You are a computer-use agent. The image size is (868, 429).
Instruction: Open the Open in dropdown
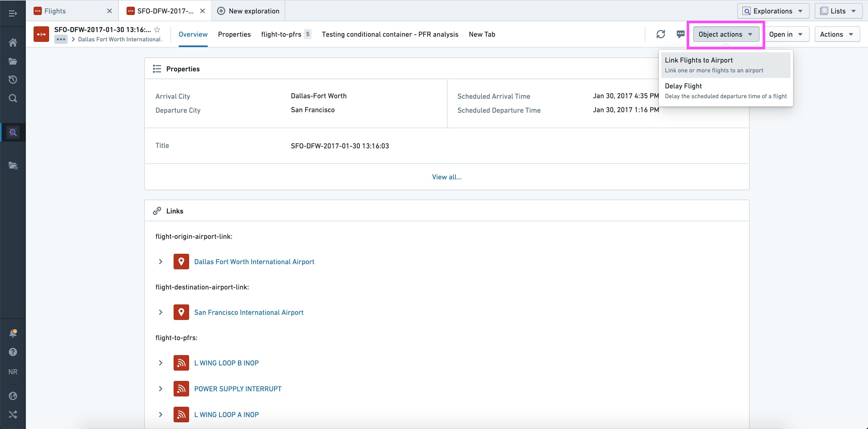[x=786, y=34]
